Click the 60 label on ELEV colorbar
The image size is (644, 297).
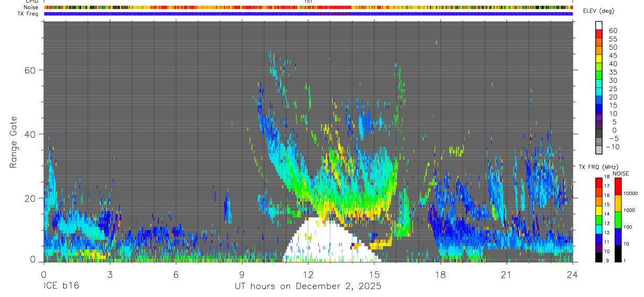click(613, 31)
